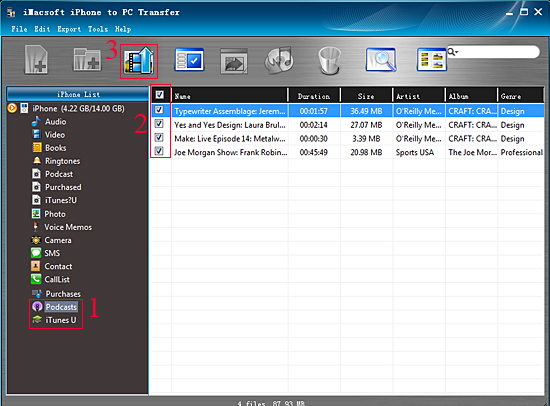Sort by the Name column header
This screenshot has height=406, width=550.
click(230, 95)
